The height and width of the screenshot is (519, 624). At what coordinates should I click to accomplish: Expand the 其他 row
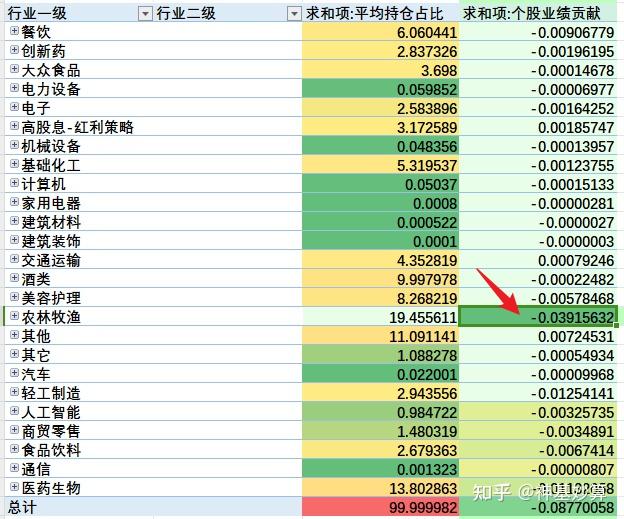pyautogui.click(x=14, y=335)
